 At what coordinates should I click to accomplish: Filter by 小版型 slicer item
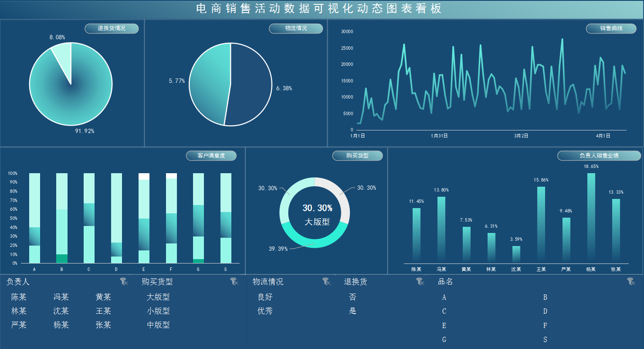coord(158,311)
